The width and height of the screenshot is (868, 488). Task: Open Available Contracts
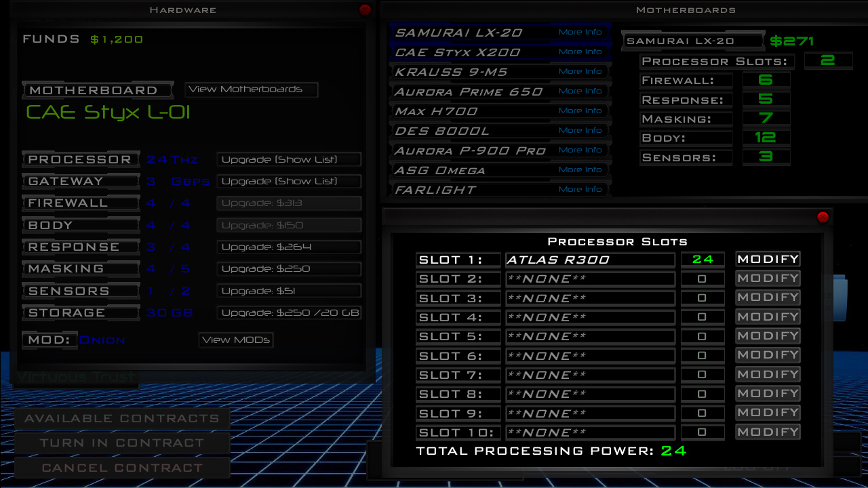[122, 418]
